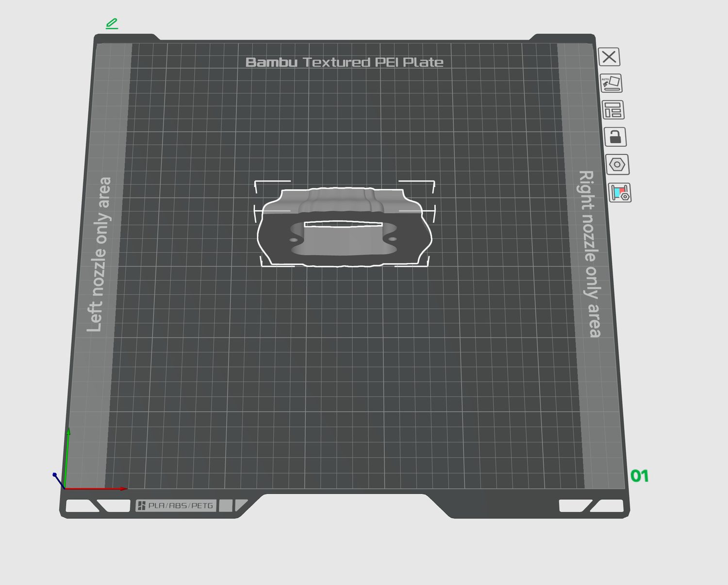Click the plate filament map settings icon
Screen dimensions: 728x585
coord(620,193)
